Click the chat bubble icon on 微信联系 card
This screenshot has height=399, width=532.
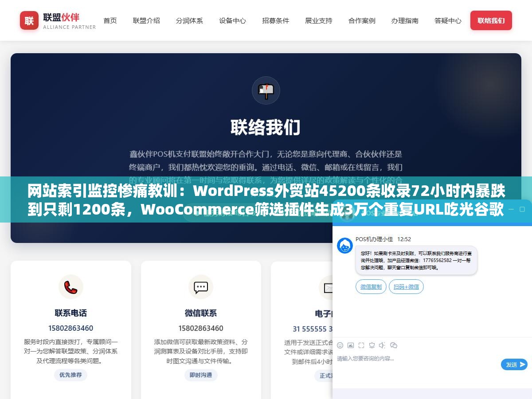tap(201, 287)
